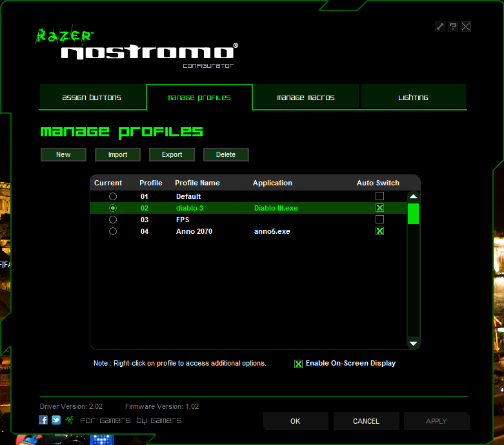Enable Auto Switch for Default profile
Screen dimensions: 504x445
[x=379, y=196]
